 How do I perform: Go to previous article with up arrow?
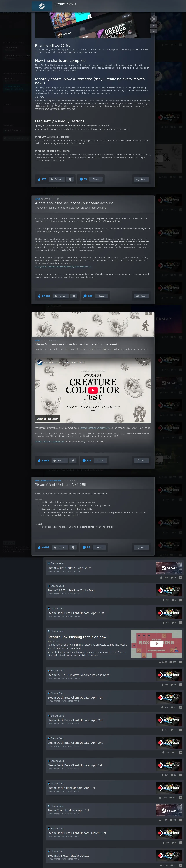pos(154,26)
